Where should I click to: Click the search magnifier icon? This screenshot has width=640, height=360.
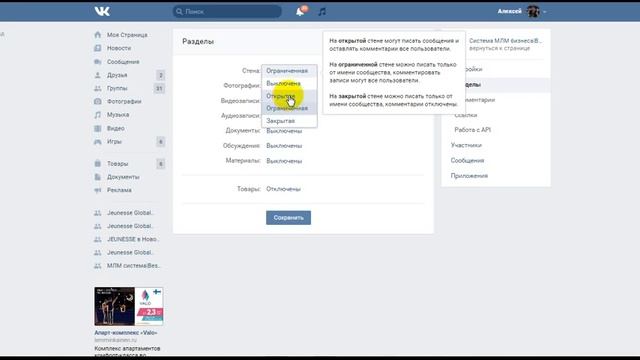click(179, 11)
